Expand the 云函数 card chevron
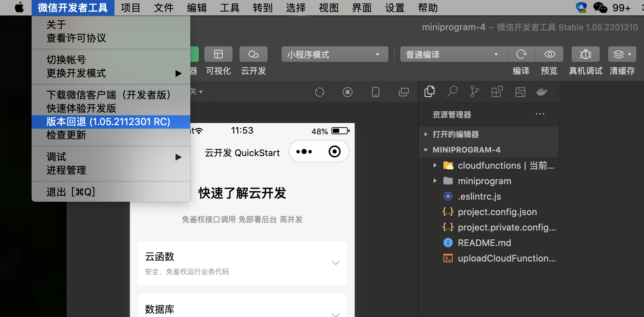This screenshot has width=644, height=317. (336, 263)
